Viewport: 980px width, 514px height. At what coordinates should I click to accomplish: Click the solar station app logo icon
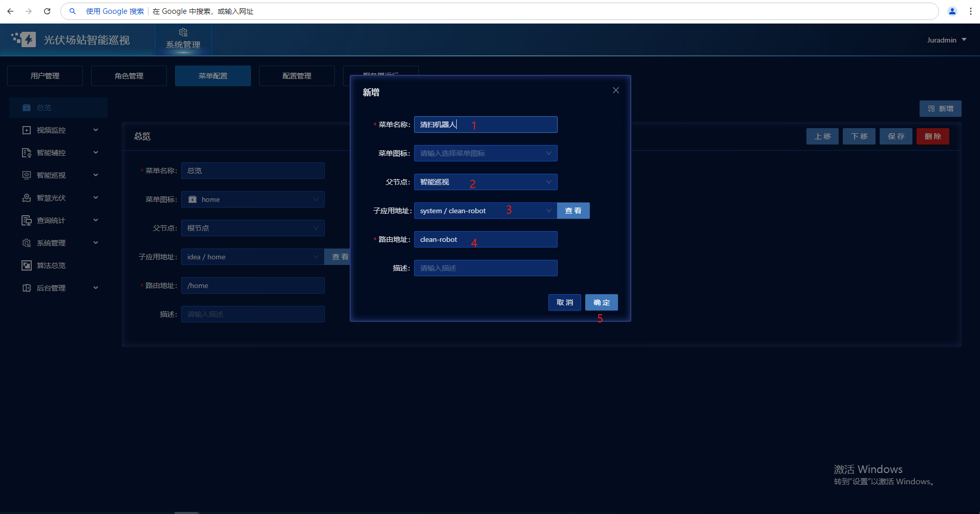[x=24, y=39]
